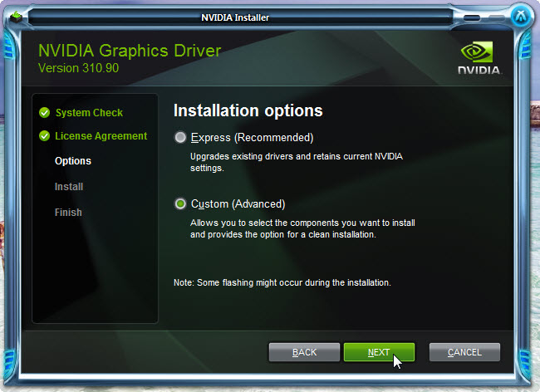This screenshot has height=392, width=540.
Task: Close the NVIDIA Installer window
Action: pyautogui.click(x=520, y=16)
